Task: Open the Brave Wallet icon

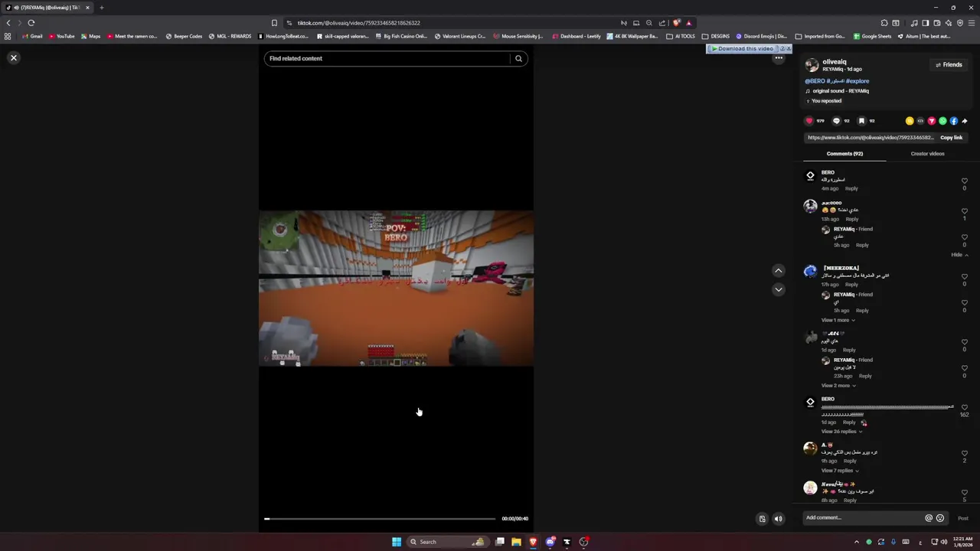Action: pyautogui.click(x=936, y=23)
